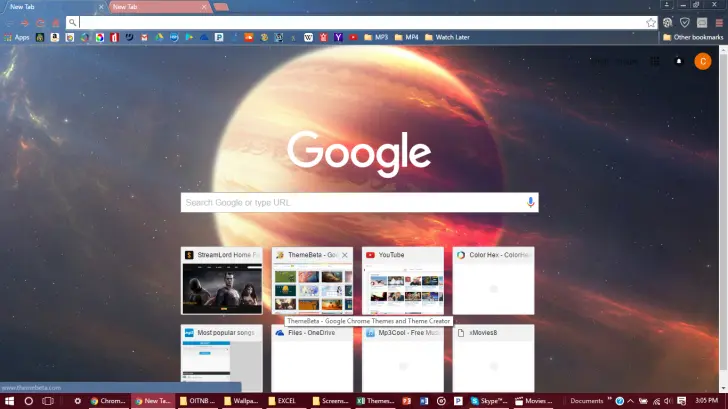Open the HP bookmark icon
Viewport: 728px width, 409px height.
pyautogui.click(x=174, y=37)
